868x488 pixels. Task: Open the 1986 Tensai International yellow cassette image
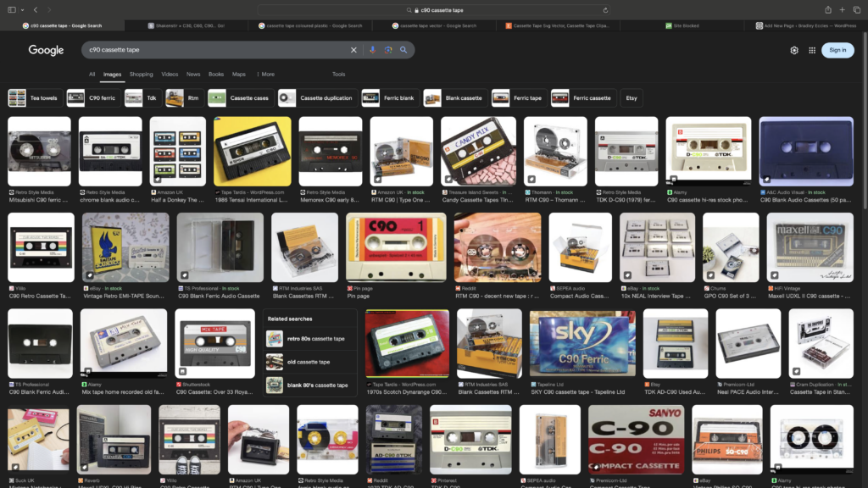[253, 151]
